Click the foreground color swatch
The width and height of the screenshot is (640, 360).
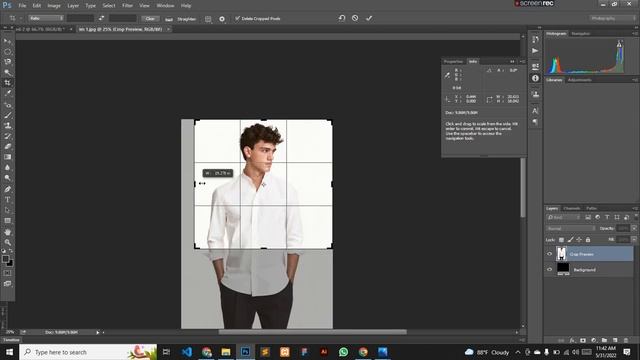point(5,259)
